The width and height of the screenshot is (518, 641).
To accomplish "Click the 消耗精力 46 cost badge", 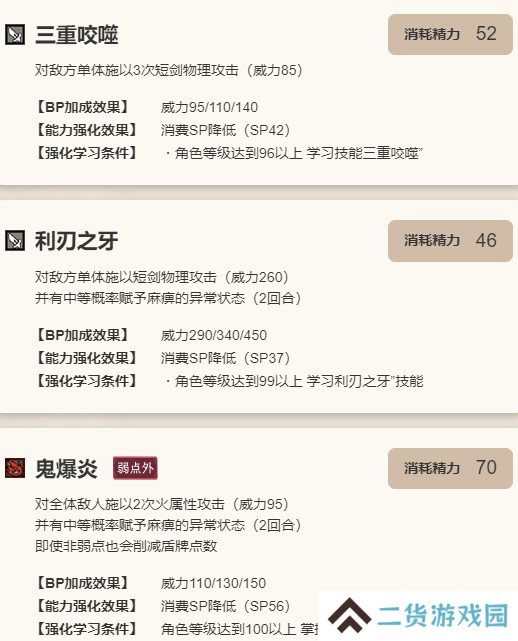I will pyautogui.click(x=450, y=241).
